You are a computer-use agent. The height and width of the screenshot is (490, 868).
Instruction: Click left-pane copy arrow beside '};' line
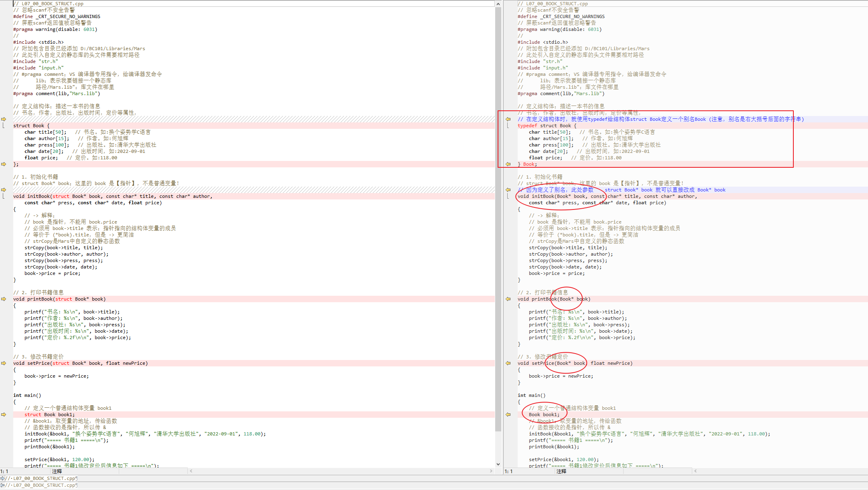(4, 164)
